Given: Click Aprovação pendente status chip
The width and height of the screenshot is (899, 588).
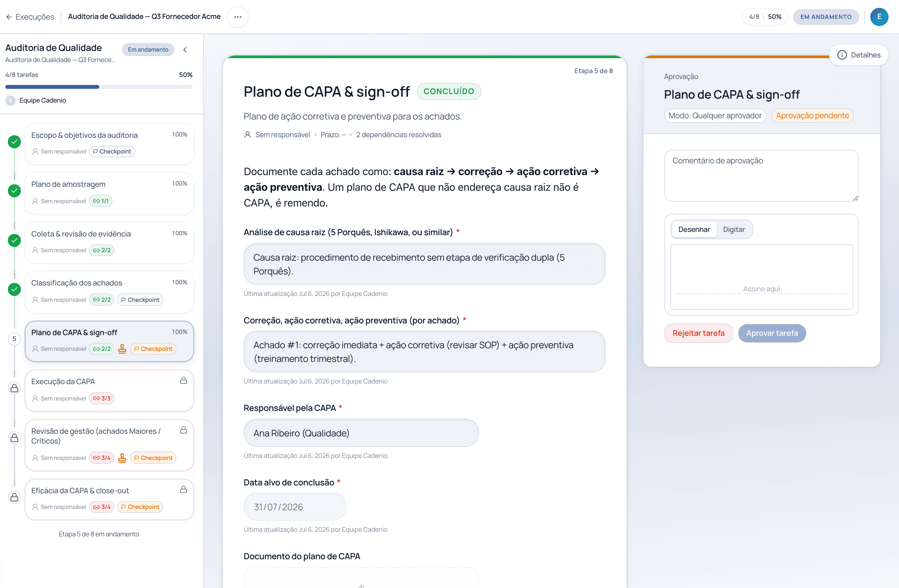Looking at the screenshot, I should [x=812, y=116].
